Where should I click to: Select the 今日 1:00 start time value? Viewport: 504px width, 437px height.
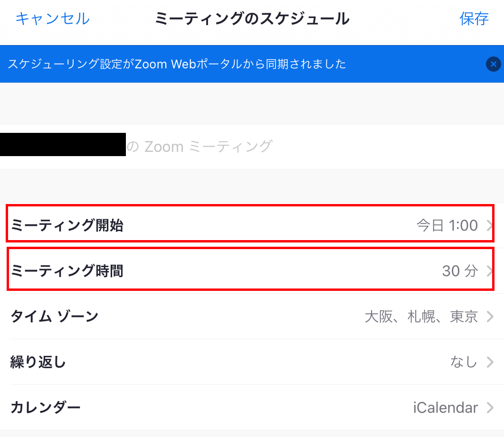coord(447,225)
